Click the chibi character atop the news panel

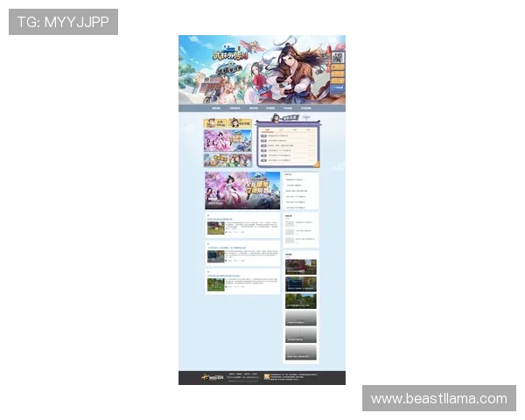point(276,118)
